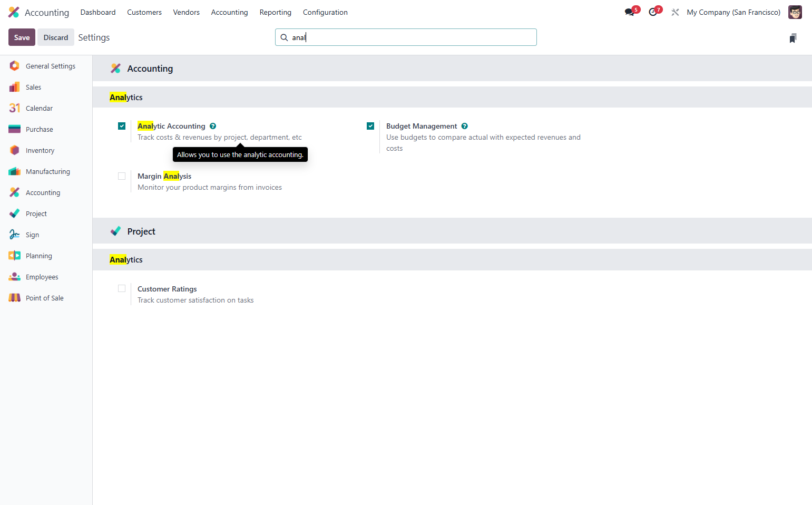The width and height of the screenshot is (812, 505).
Task: Open Sign settings sidebar icon
Action: click(x=15, y=235)
